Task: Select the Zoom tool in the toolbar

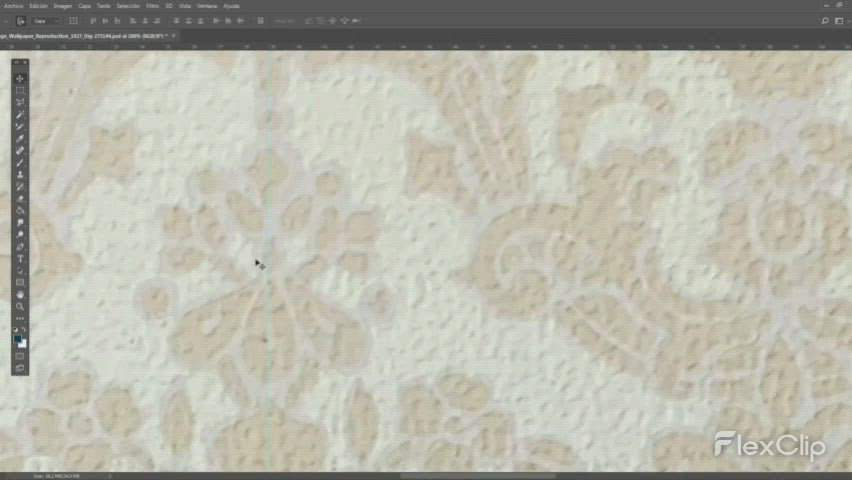Action: click(x=20, y=306)
